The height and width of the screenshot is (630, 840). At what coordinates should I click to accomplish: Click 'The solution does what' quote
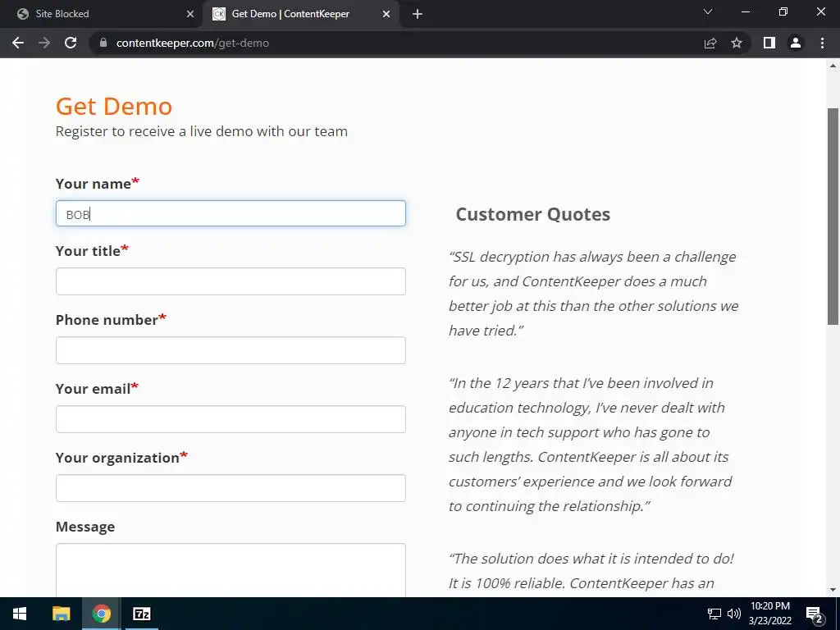[591, 571]
